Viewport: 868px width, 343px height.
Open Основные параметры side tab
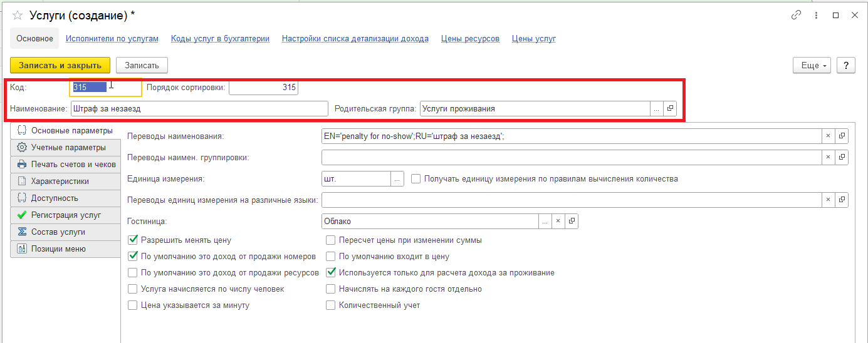coord(65,131)
